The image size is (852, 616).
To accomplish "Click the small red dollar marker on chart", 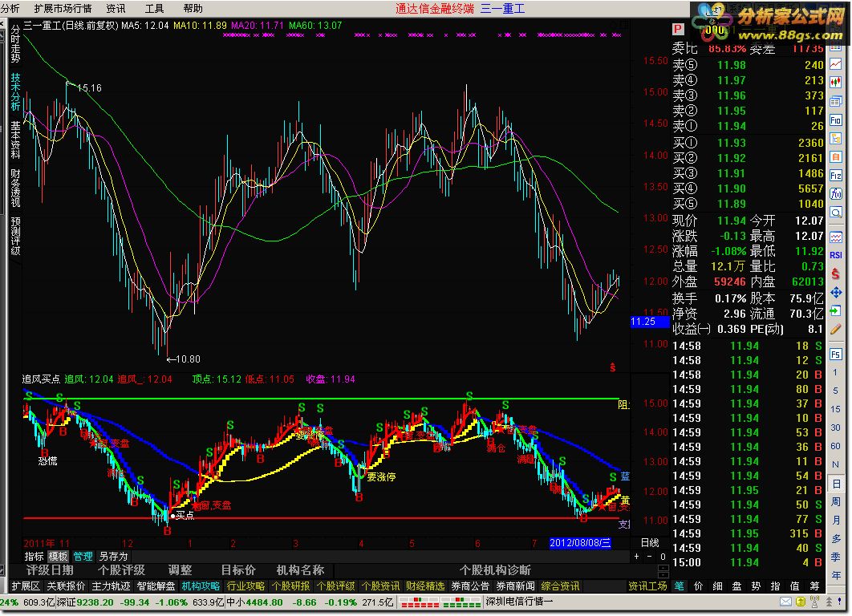I will click(x=613, y=367).
